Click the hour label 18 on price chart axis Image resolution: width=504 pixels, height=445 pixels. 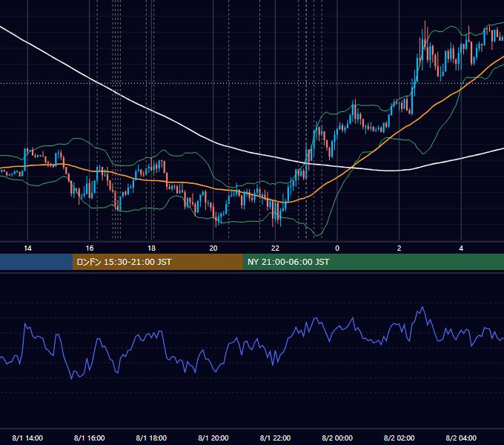point(151,248)
